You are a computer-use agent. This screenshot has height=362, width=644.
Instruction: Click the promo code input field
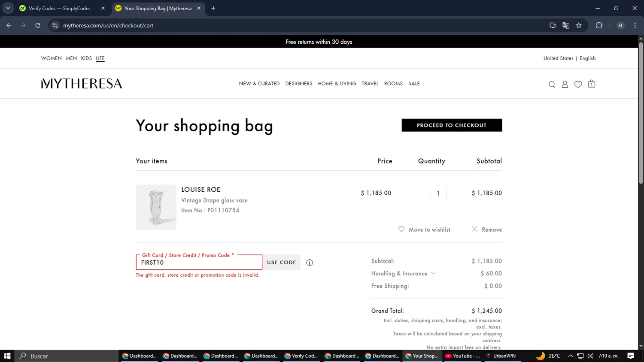tap(199, 262)
